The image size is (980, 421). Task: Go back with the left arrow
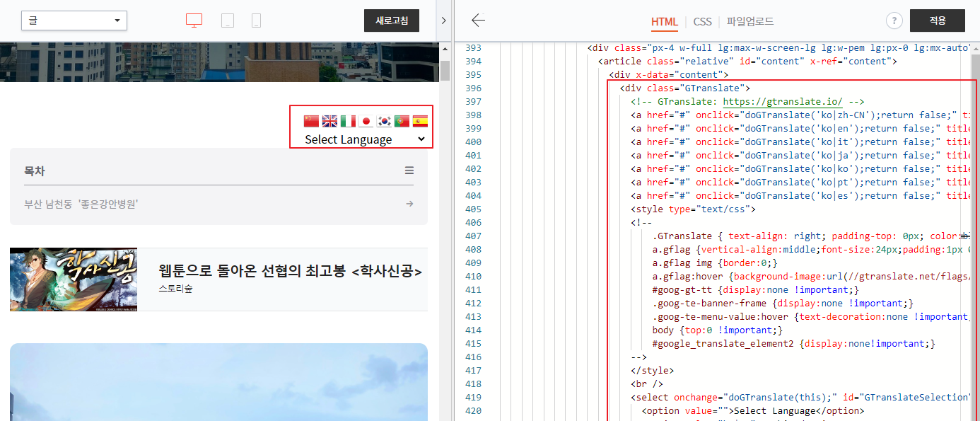[x=479, y=21]
